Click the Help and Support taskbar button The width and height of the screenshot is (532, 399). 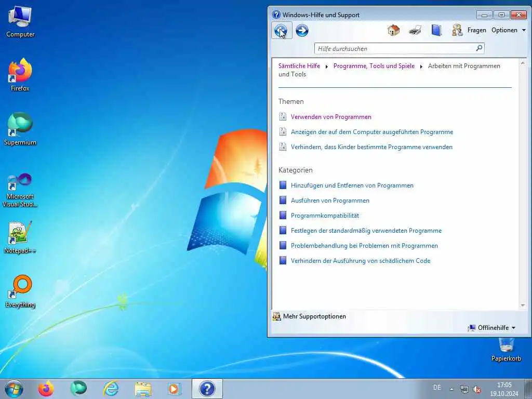(207, 389)
